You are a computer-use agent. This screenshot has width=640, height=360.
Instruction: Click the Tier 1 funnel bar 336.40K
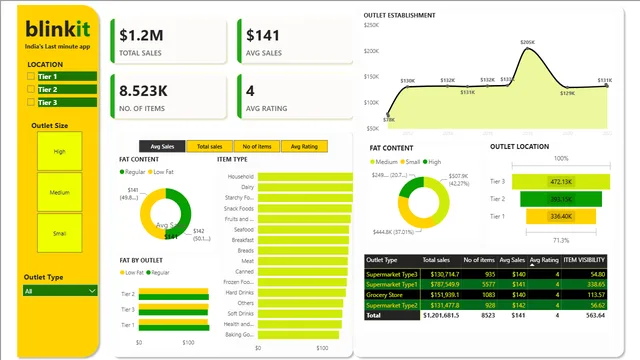(x=561, y=216)
